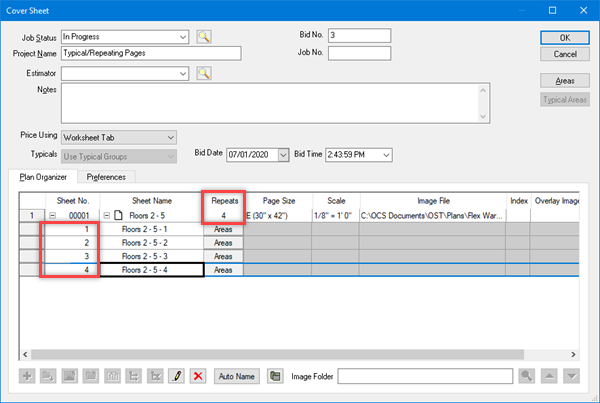The height and width of the screenshot is (403, 600).
Task: Open the Price Using dropdown
Action: click(171, 137)
